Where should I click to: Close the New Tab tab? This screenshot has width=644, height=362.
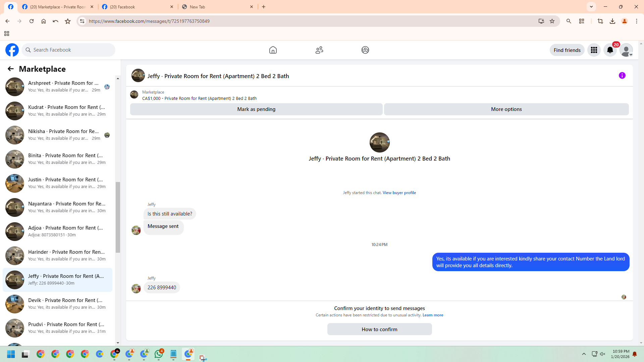coord(252,7)
